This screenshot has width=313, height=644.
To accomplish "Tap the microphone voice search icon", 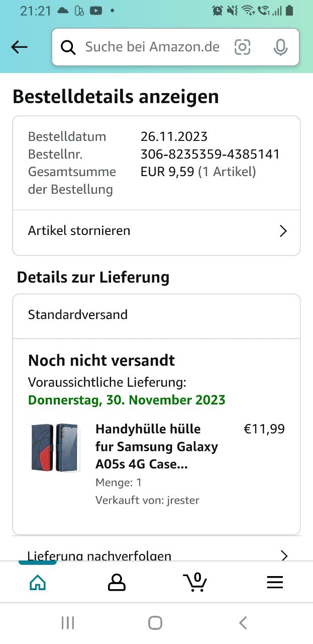I will 280,47.
